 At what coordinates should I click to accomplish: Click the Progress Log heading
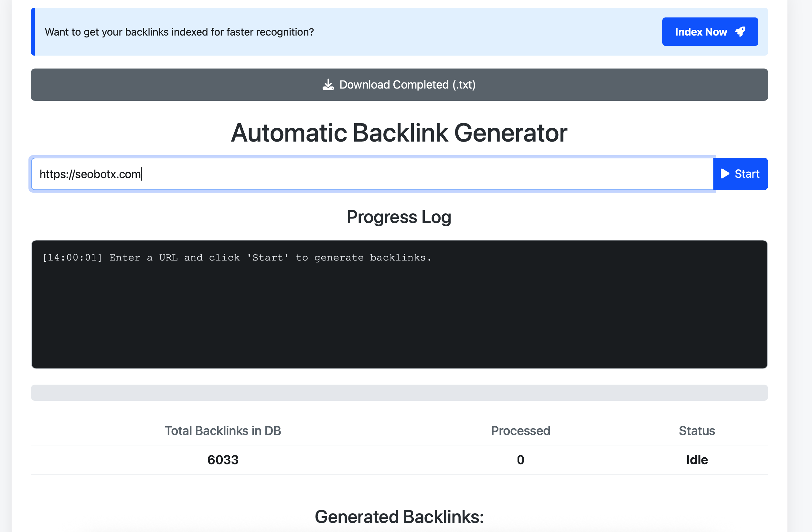pyautogui.click(x=399, y=217)
